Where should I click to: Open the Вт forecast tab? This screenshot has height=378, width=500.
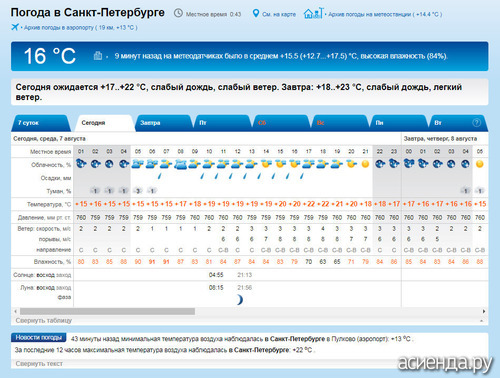(457, 123)
